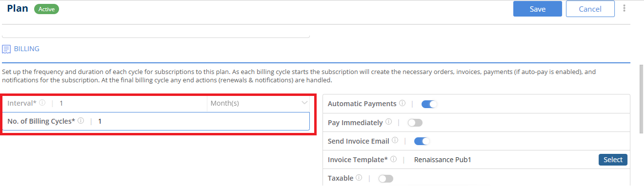
Task: Open the Month(s) interval unit dropdown
Action: tap(258, 103)
